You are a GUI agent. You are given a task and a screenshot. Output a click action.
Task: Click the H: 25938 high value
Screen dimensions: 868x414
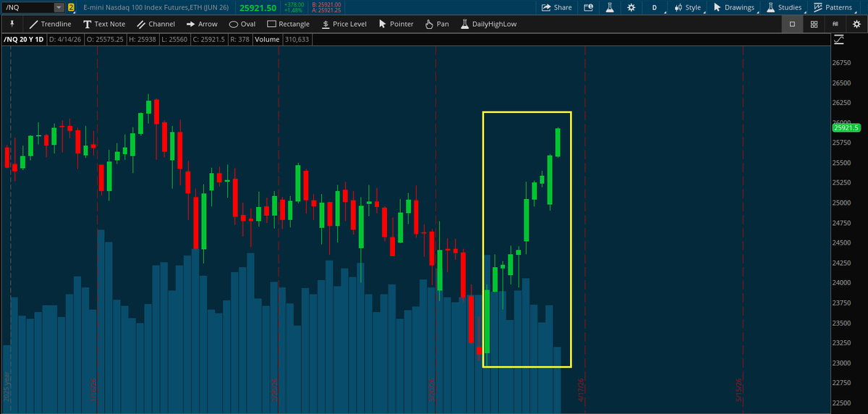click(142, 39)
